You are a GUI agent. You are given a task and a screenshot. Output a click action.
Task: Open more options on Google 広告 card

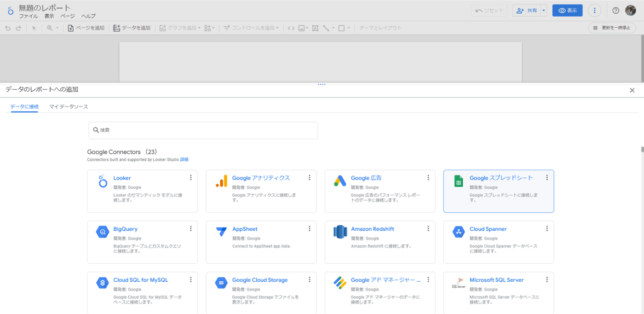pyautogui.click(x=428, y=178)
